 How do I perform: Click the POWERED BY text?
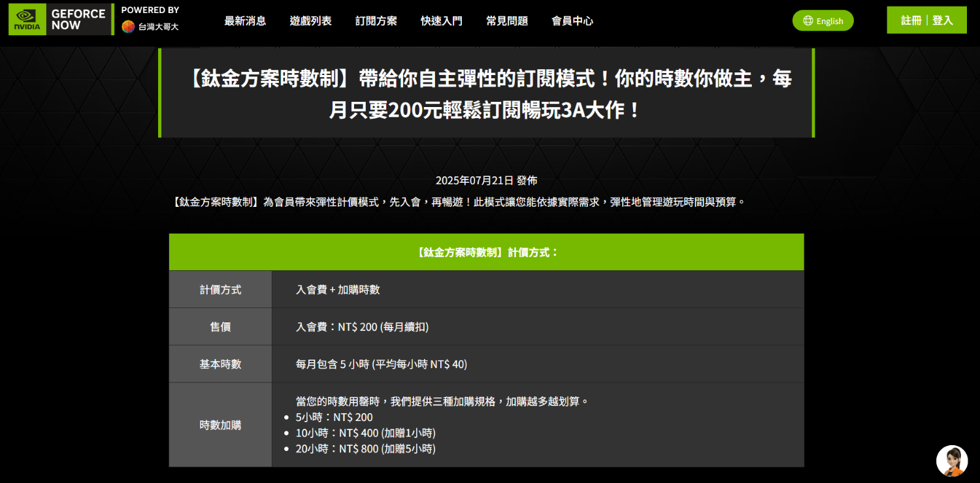click(x=150, y=10)
